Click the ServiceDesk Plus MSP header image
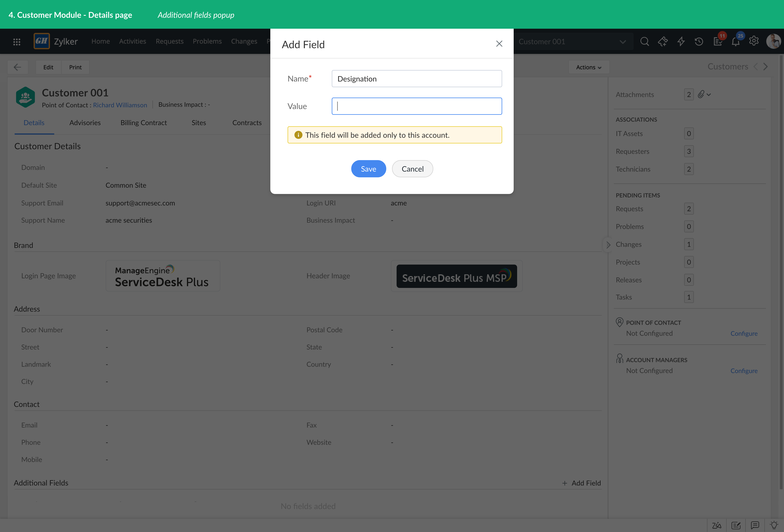784x532 pixels. pyautogui.click(x=456, y=276)
